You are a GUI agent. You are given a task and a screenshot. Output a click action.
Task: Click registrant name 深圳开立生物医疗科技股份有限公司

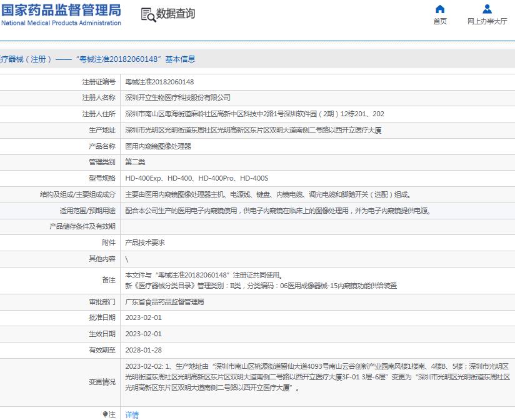point(177,97)
